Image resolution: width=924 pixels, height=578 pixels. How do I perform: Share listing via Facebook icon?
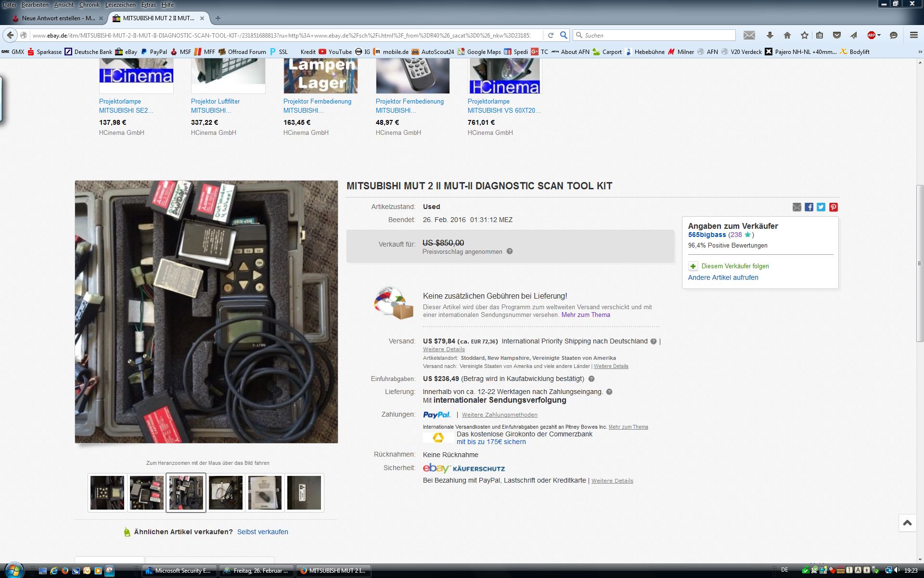809,207
